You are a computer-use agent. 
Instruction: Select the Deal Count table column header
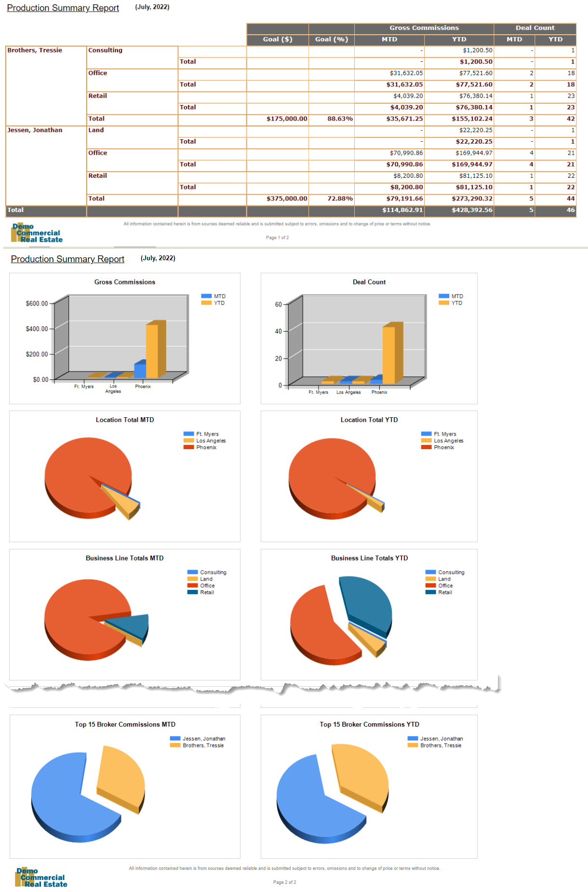tap(535, 28)
